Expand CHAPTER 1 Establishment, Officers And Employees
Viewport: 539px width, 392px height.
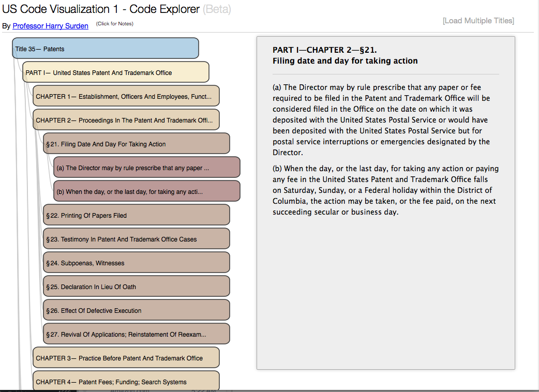click(126, 96)
